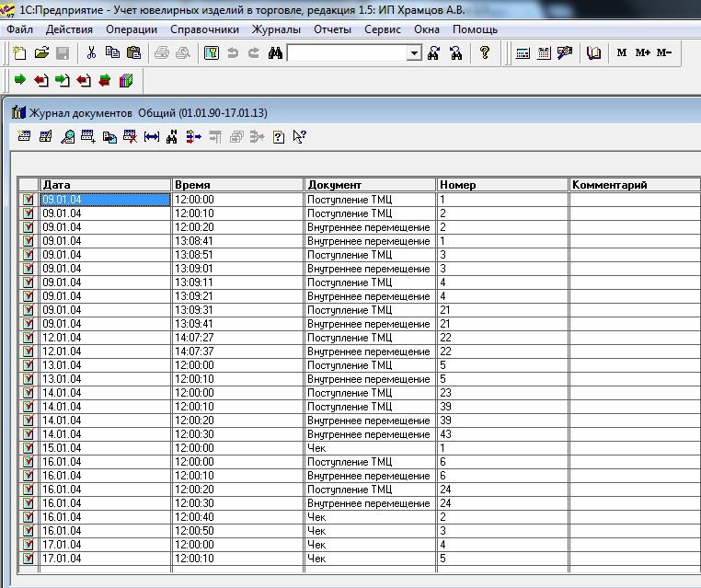
Task: Click the Find previous binoculars icon
Action: pyautogui.click(x=455, y=53)
